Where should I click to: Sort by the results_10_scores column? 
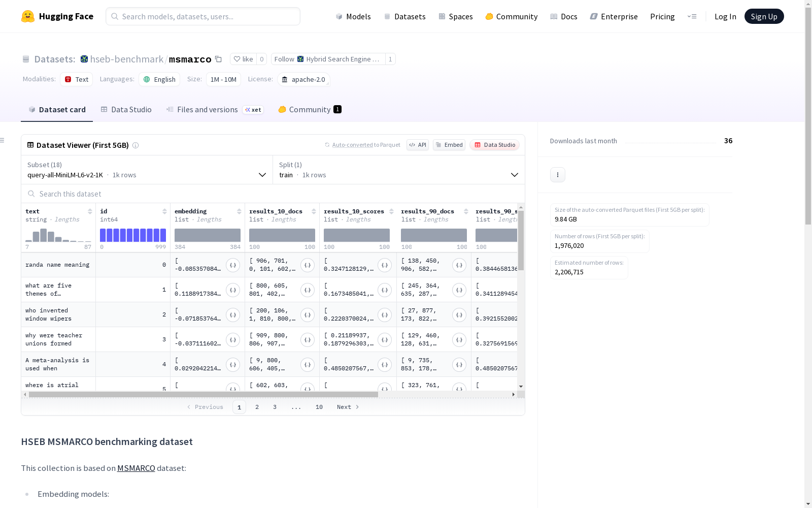tap(391, 211)
